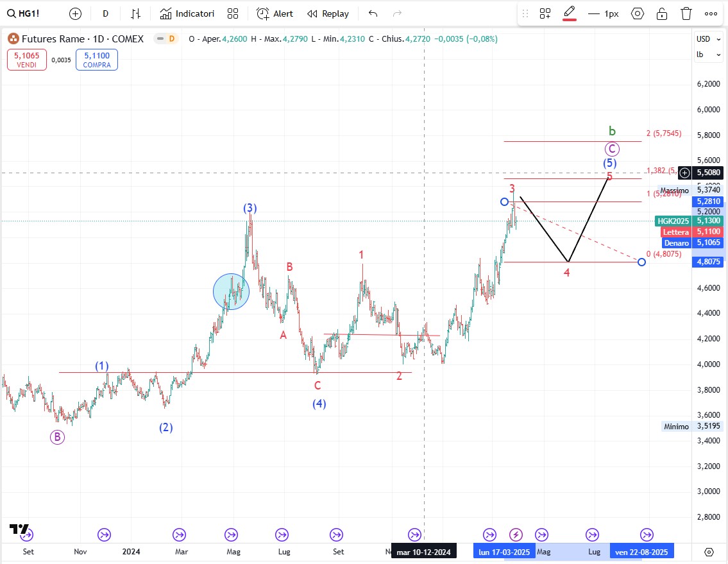Viewport: 728px width, 564px height.
Task: Click the orange D delayed data badge
Action: pyautogui.click(x=172, y=39)
